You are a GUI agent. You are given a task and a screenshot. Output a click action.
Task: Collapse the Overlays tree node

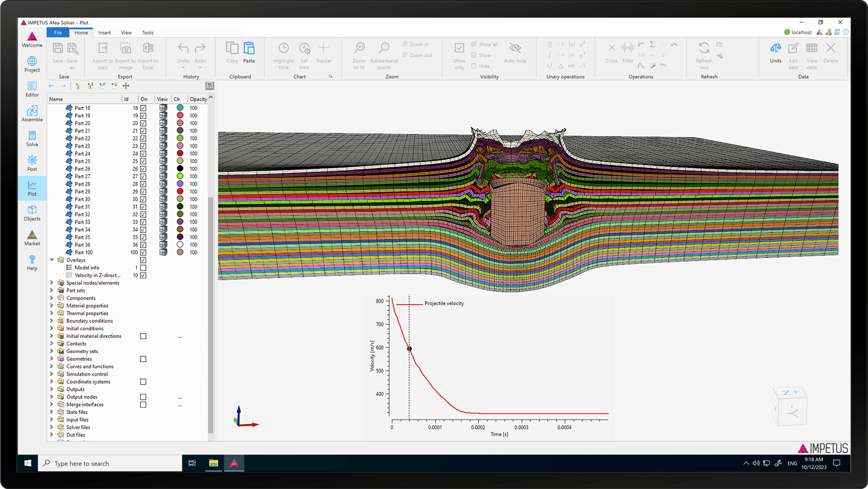click(52, 260)
